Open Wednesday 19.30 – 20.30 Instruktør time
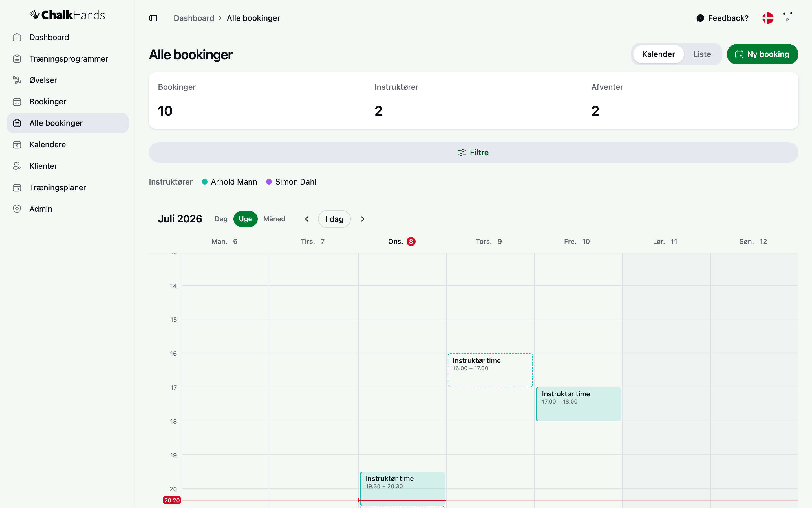The width and height of the screenshot is (812, 508). [402, 489]
